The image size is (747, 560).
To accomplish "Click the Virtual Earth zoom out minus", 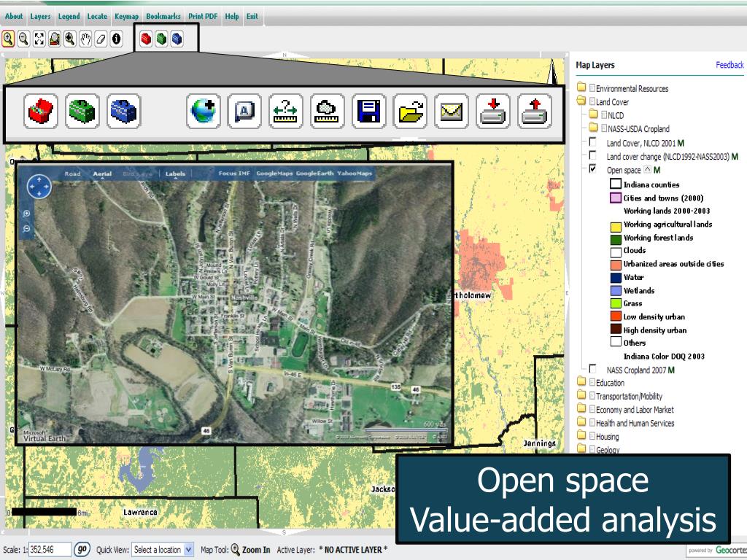I will 27,228.
